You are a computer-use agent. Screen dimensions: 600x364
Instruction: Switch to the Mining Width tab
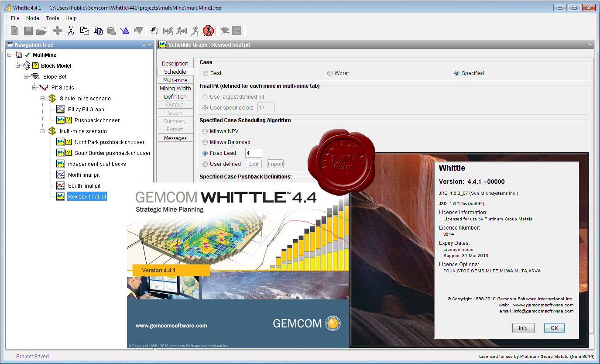[x=175, y=88]
